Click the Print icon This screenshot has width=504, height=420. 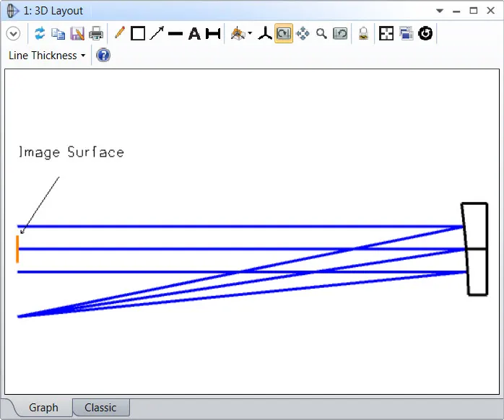click(96, 33)
